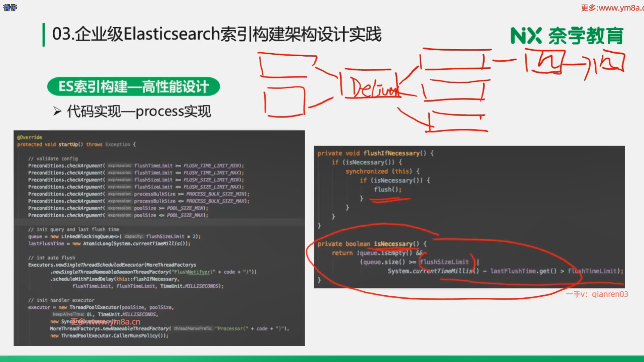
Task: Click the green vertical bar beside the title
Action: tap(44, 35)
